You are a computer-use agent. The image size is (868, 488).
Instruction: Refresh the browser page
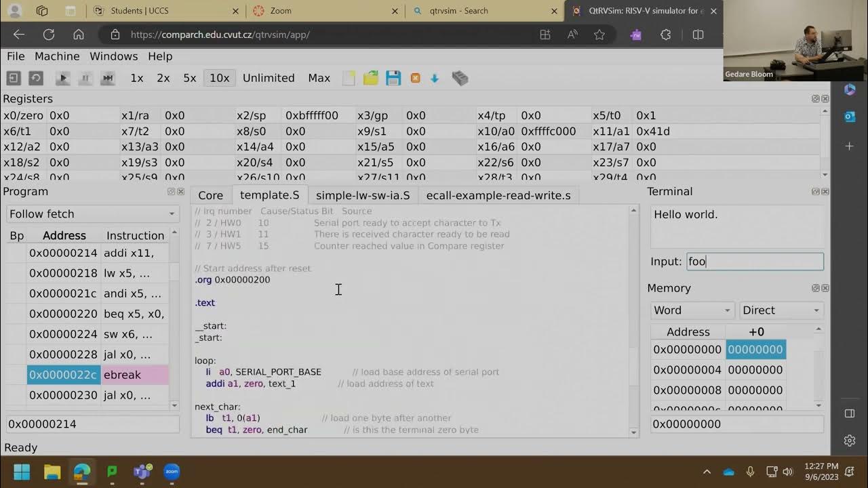point(49,35)
